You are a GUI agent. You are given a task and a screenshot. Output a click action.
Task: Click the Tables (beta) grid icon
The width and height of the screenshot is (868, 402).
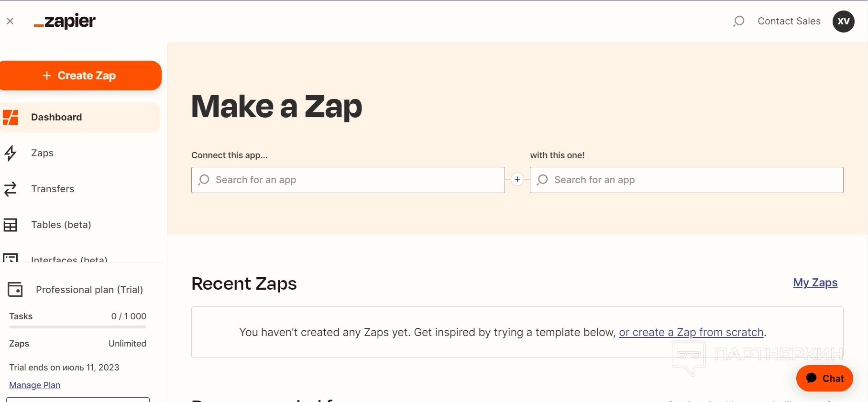pos(11,225)
